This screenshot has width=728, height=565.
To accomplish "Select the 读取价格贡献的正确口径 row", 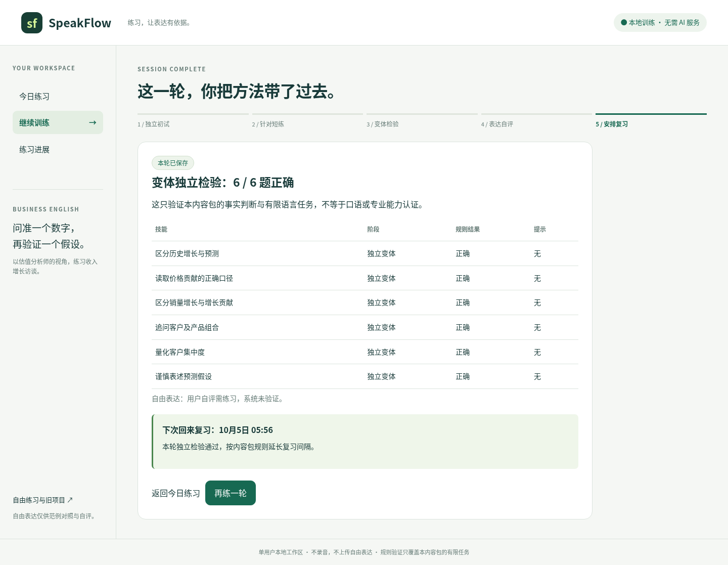I will pyautogui.click(x=365, y=278).
